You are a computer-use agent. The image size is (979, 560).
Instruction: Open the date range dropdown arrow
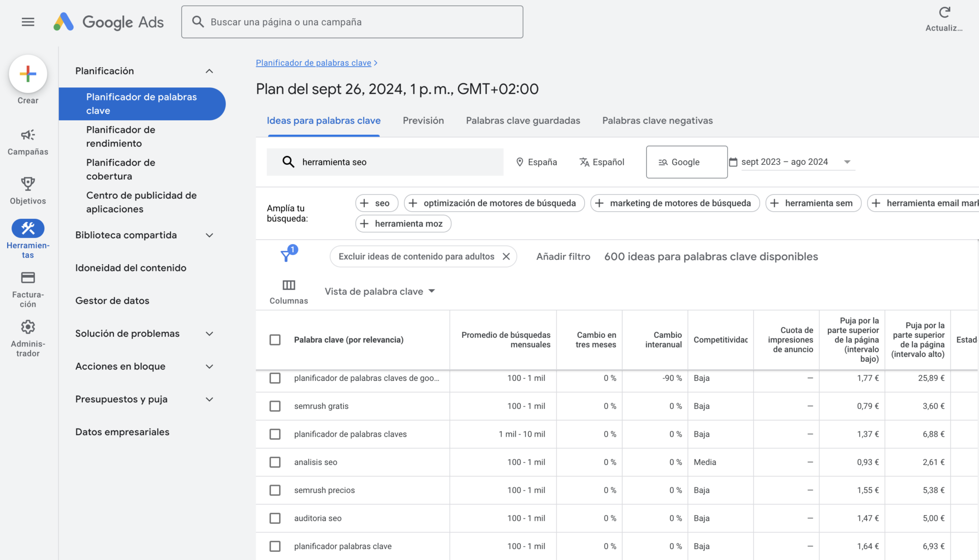click(847, 162)
